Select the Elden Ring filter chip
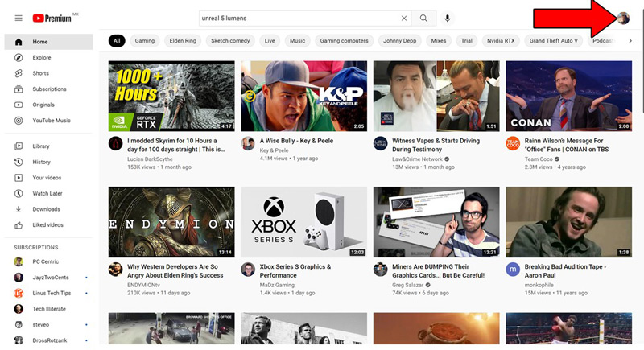 point(183,40)
